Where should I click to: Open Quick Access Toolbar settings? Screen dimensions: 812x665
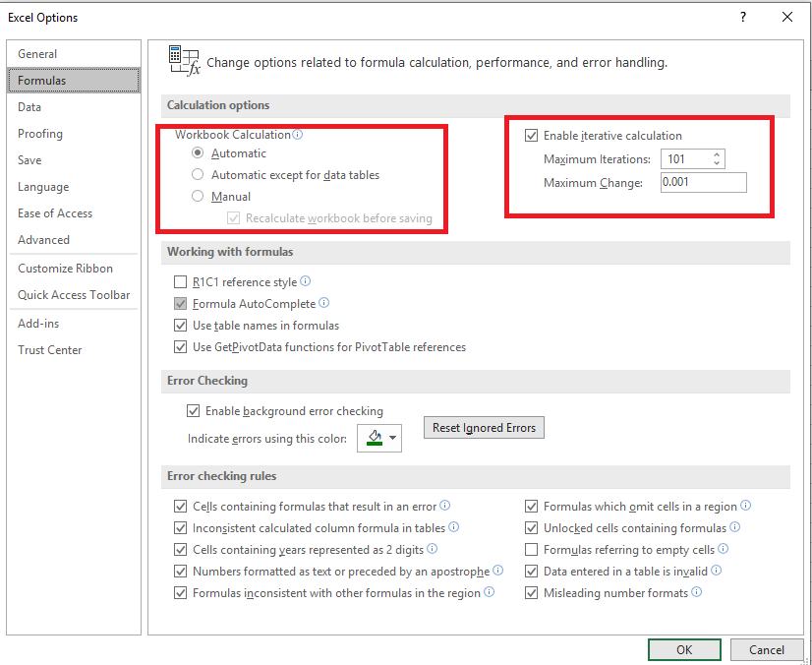(x=74, y=295)
